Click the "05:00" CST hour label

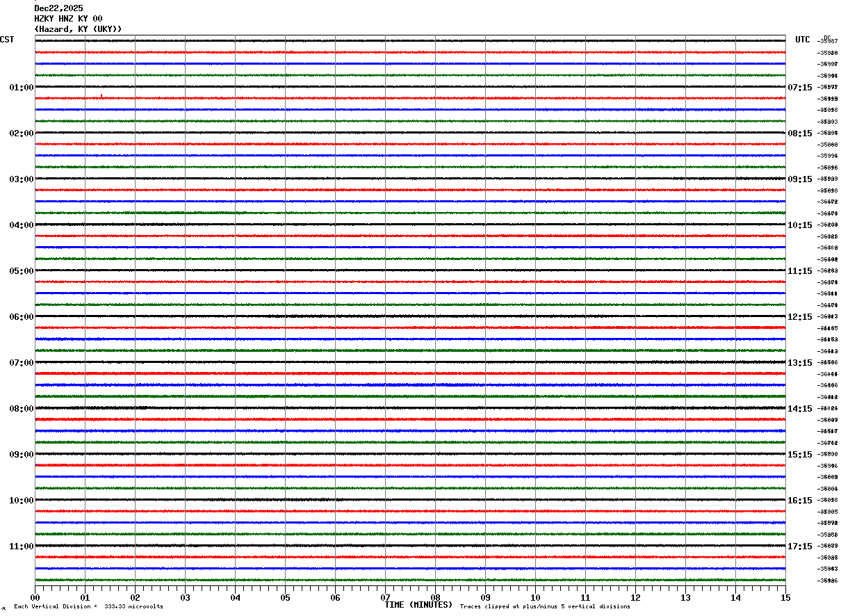coord(22,271)
